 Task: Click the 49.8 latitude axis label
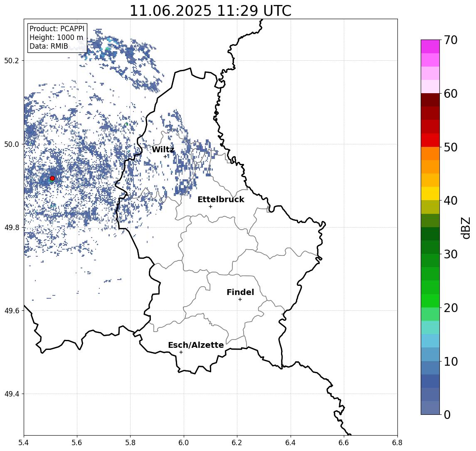tap(12, 227)
